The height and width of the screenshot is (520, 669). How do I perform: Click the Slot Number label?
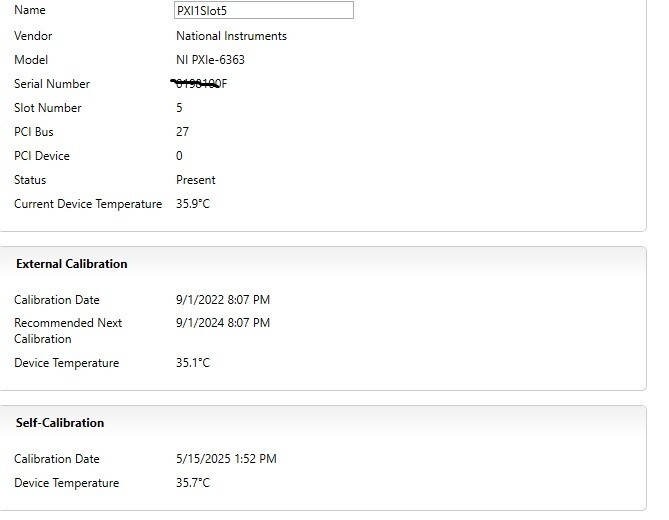(48, 108)
